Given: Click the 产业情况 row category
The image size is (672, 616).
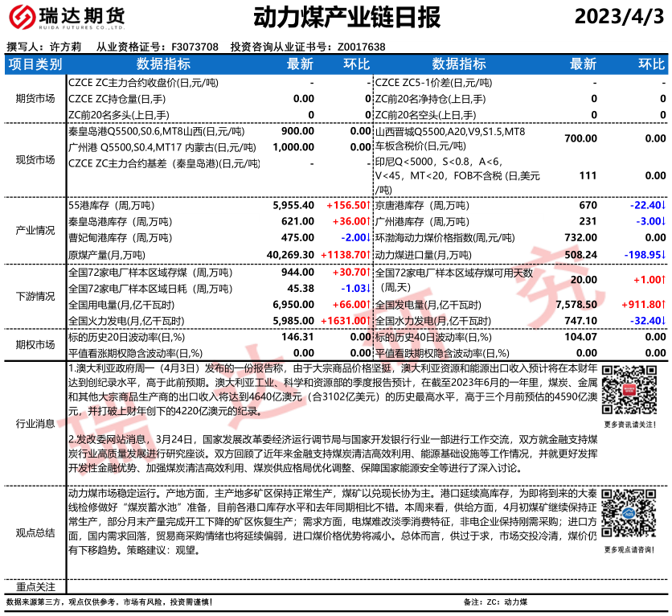Looking at the screenshot, I should (35, 230).
